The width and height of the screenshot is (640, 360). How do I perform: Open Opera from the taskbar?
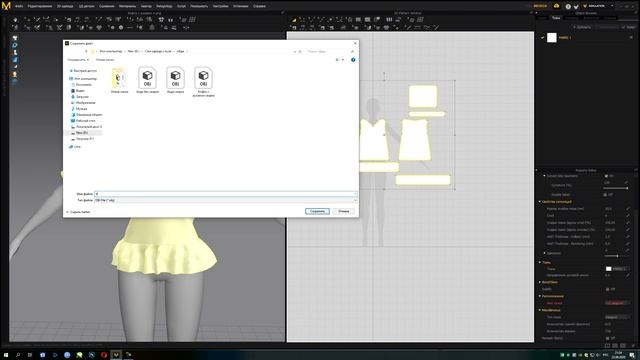click(104, 355)
